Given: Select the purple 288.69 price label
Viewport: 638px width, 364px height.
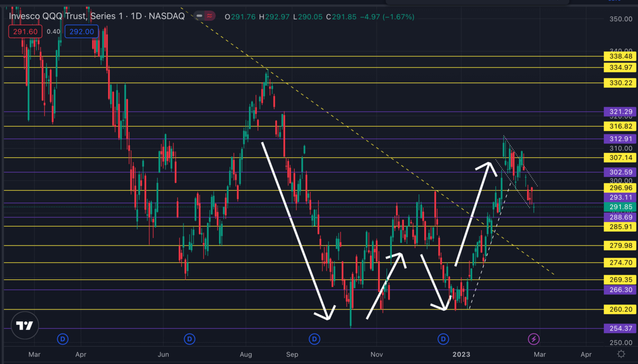Looking at the screenshot, I should pyautogui.click(x=620, y=217).
